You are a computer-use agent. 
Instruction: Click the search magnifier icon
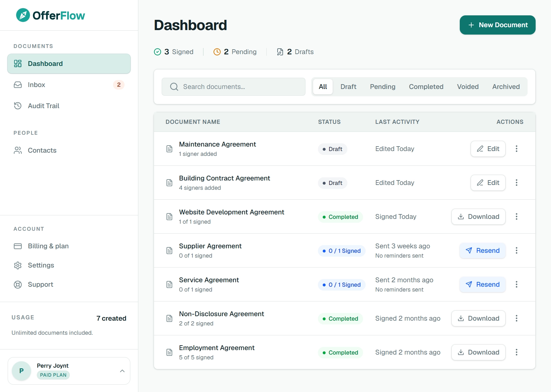(x=174, y=87)
